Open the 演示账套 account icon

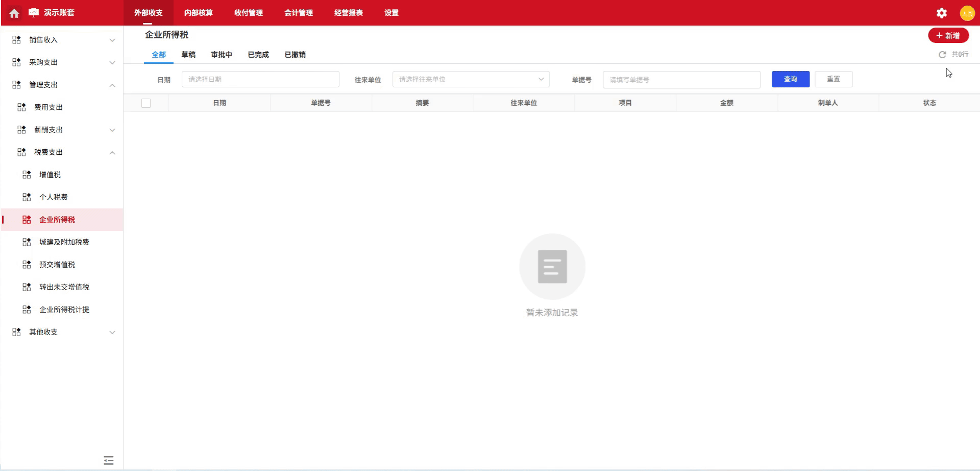(33, 13)
